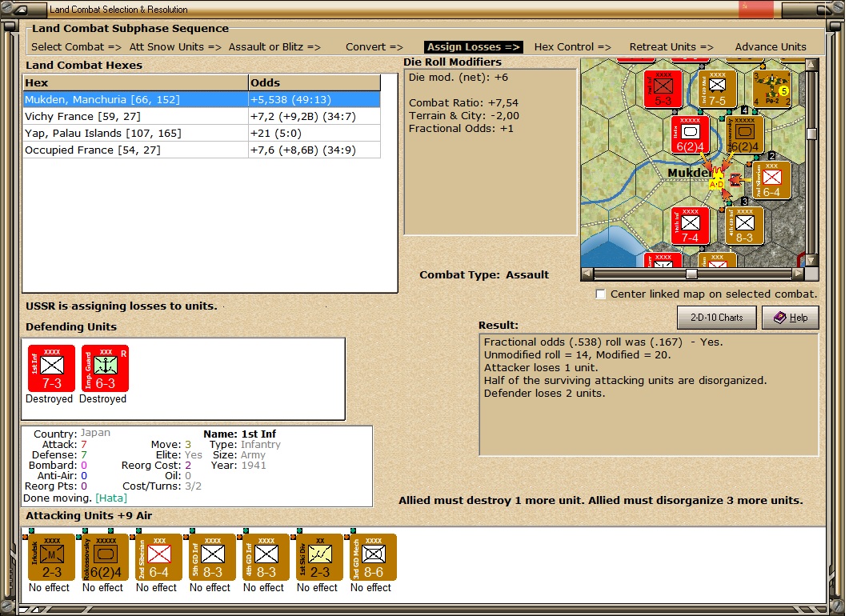865x616 pixels.
Task: Select the 1st Ski Div 2-3 unit
Action: 318,558
